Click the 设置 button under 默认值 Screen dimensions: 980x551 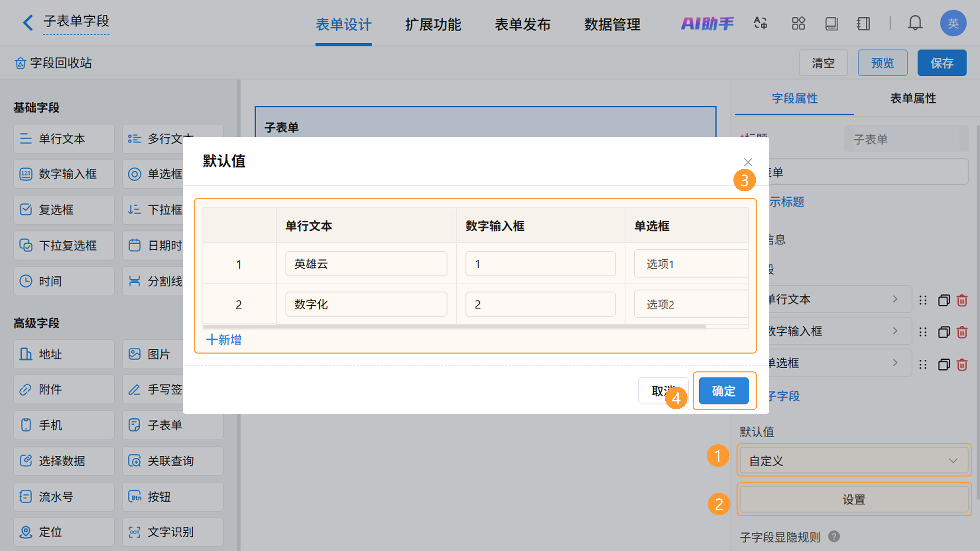tap(854, 499)
